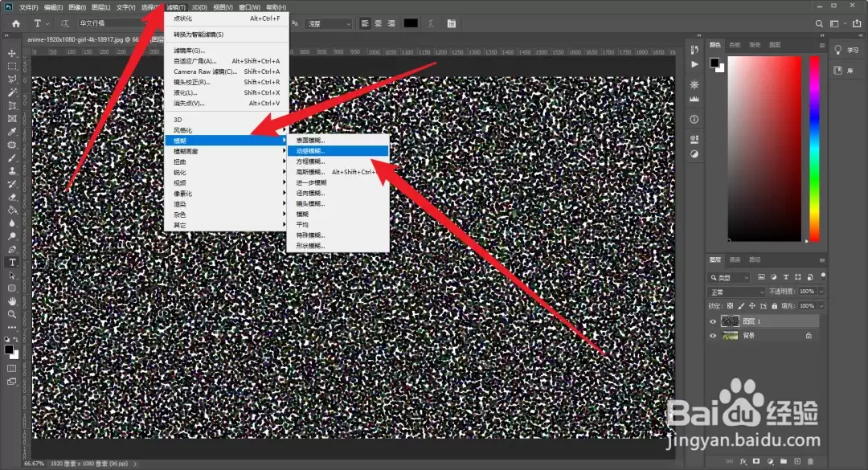The width and height of the screenshot is (868, 470).
Task: Create a new layer icon
Action: click(797, 461)
